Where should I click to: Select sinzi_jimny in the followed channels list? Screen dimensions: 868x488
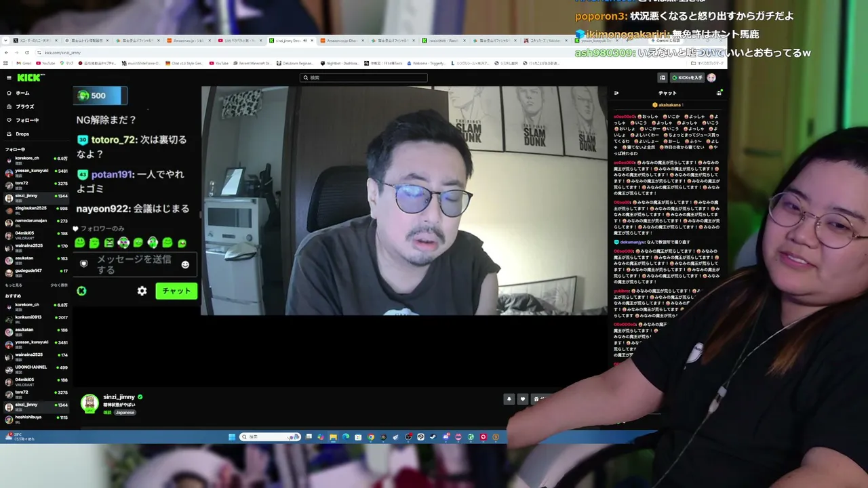point(37,197)
